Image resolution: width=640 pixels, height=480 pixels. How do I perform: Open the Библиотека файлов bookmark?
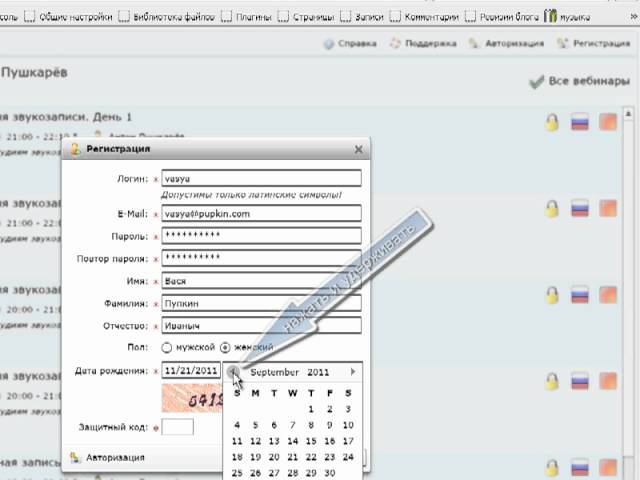click(167, 17)
